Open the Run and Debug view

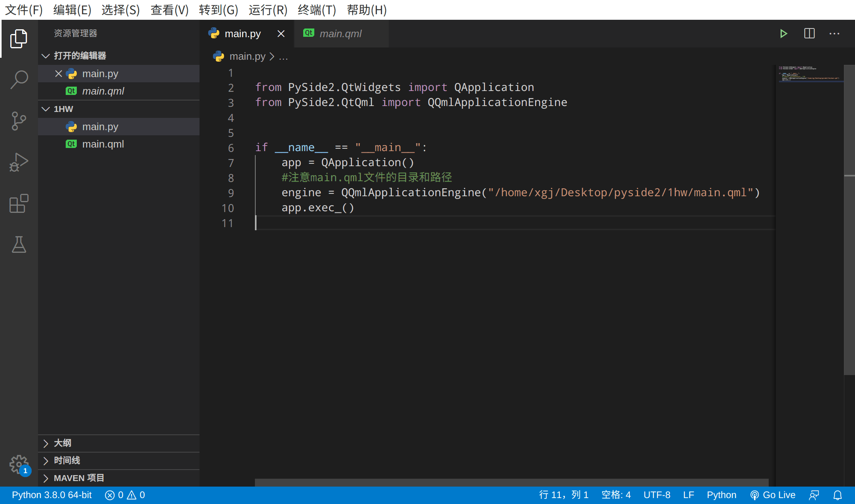coord(19,162)
